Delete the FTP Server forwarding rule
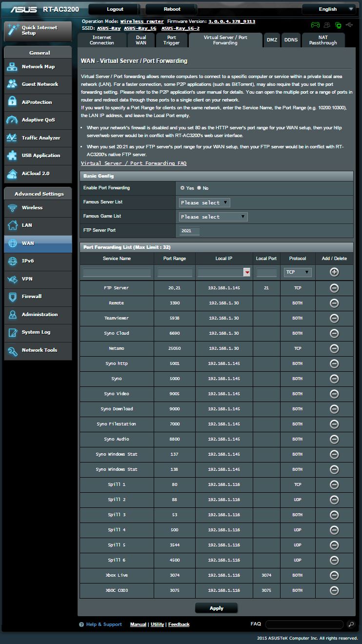The height and width of the screenshot is (644, 362). [x=334, y=288]
